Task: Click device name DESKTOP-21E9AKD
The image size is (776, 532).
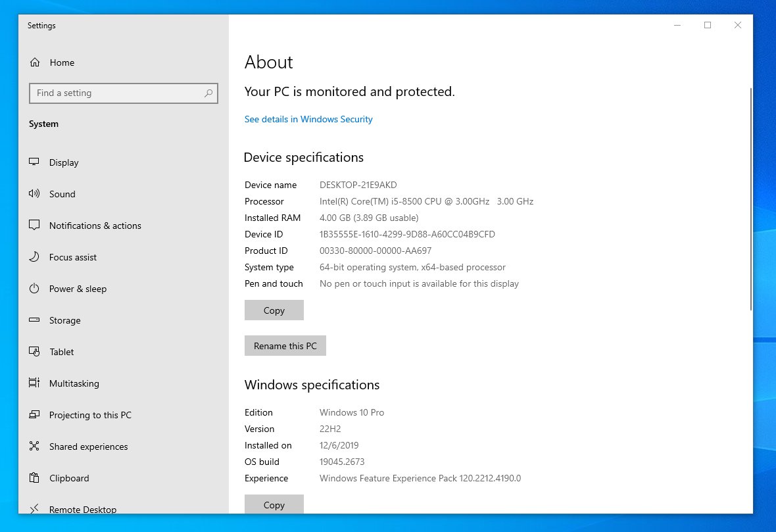Action: (358, 185)
